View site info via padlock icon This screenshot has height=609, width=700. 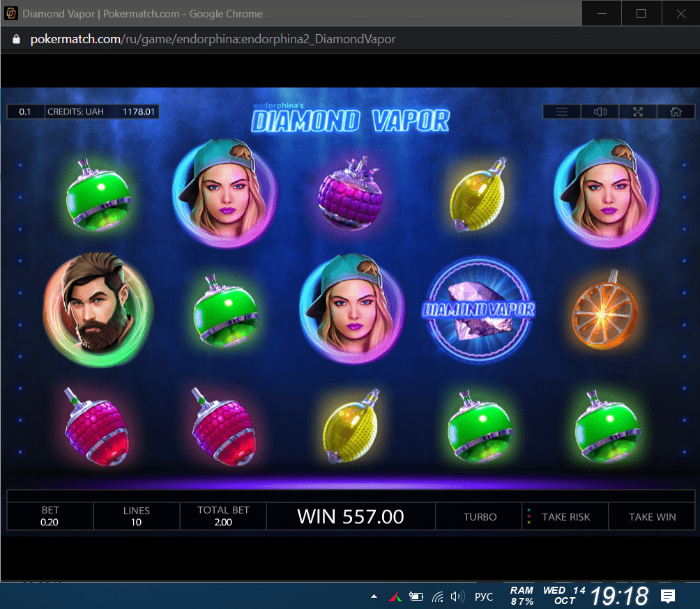click(17, 39)
